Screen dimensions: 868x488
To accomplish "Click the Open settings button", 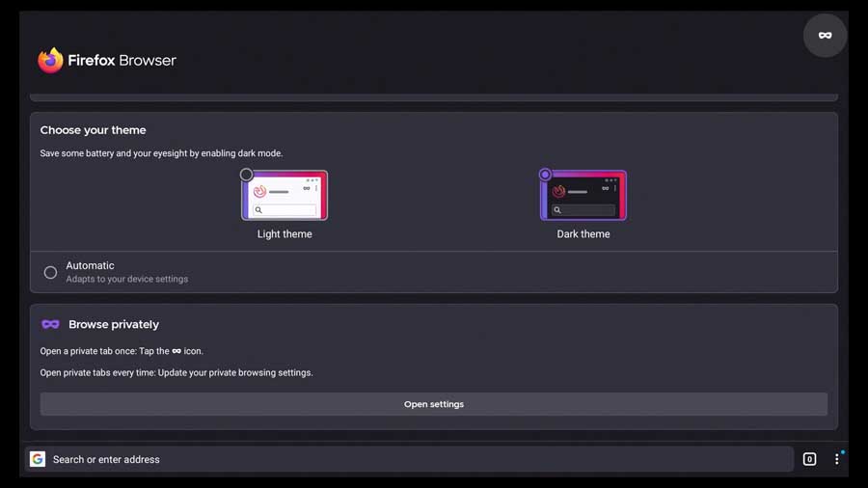I will (433, 404).
